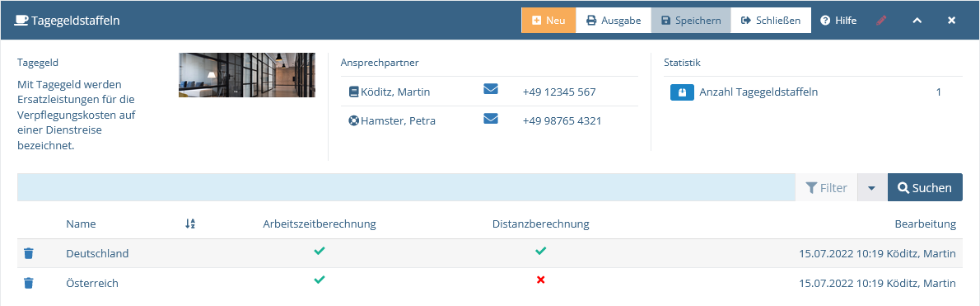Image resolution: width=980 pixels, height=306 pixels.
Task: Click the Suchen search button
Action: pos(925,188)
